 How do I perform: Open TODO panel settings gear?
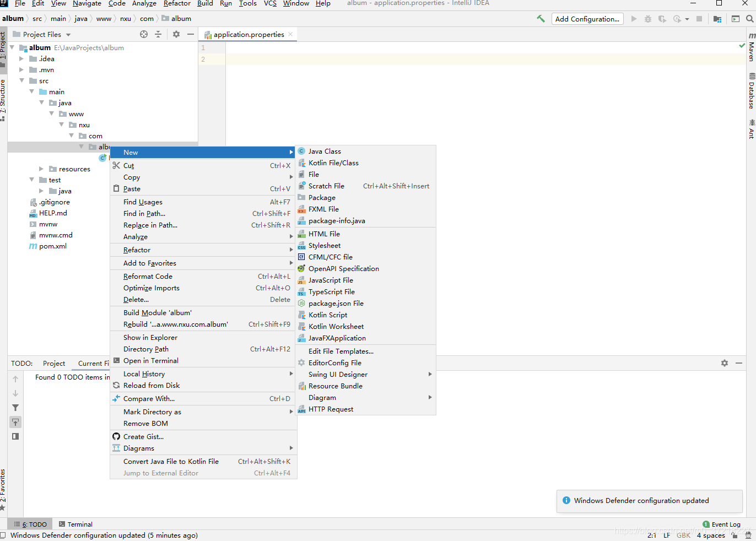click(x=725, y=363)
